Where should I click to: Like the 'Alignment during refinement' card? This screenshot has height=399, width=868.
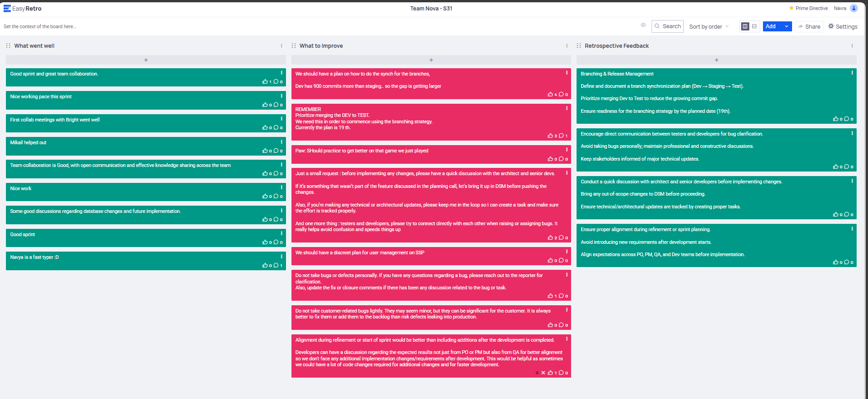point(550,373)
